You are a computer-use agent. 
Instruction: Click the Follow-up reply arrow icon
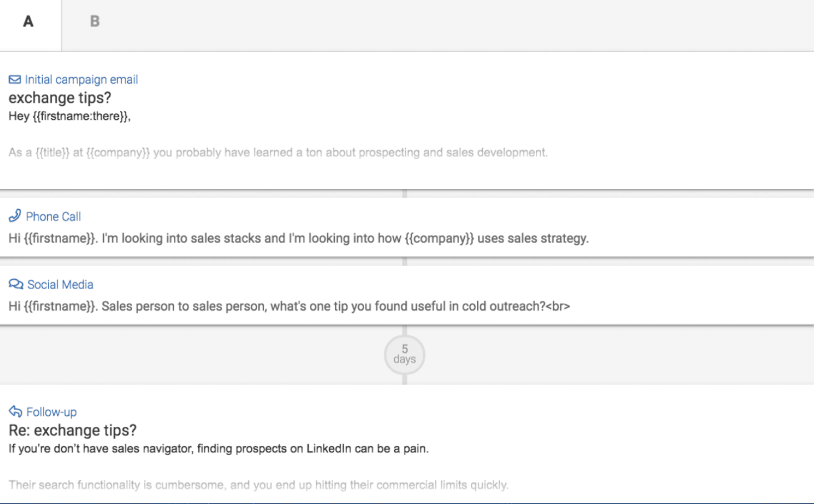point(15,412)
